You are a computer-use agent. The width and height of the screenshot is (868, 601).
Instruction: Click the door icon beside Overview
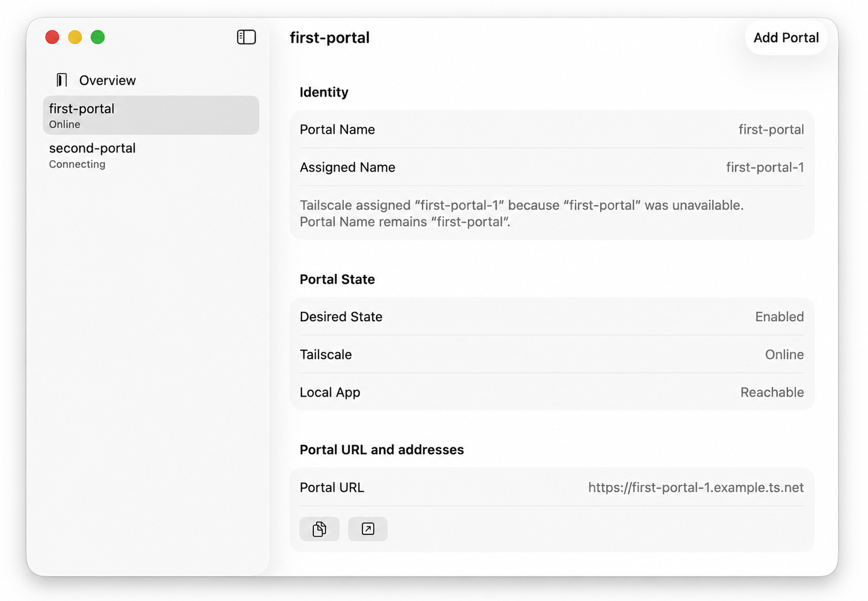pyautogui.click(x=62, y=80)
